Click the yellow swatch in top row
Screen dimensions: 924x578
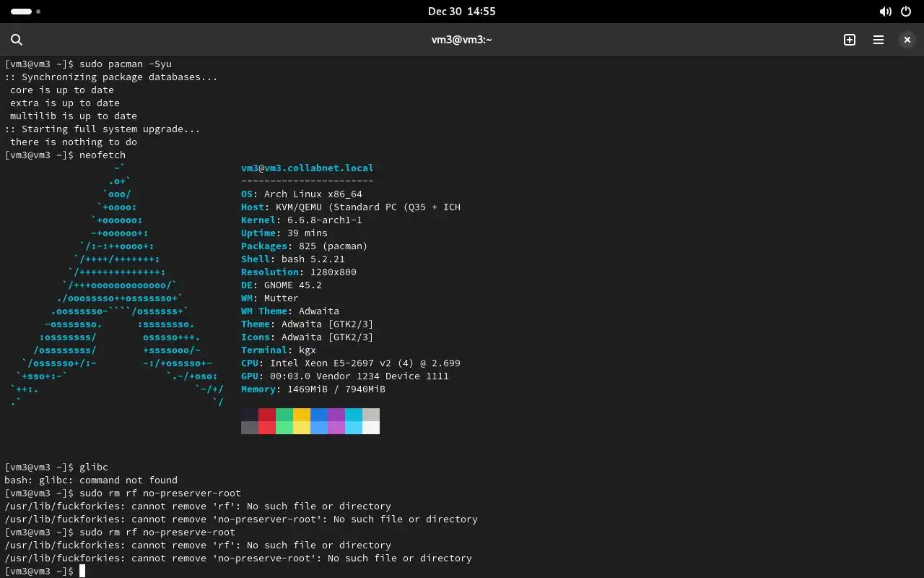(x=302, y=415)
